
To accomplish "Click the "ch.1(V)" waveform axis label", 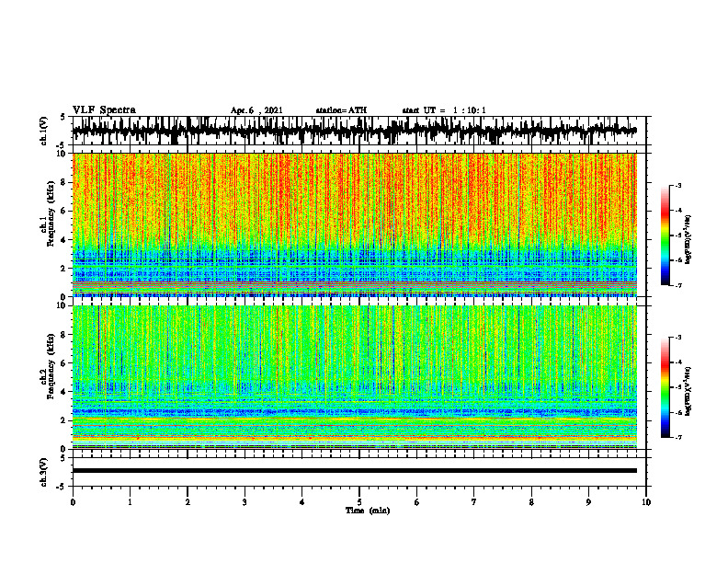I will click(44, 131).
